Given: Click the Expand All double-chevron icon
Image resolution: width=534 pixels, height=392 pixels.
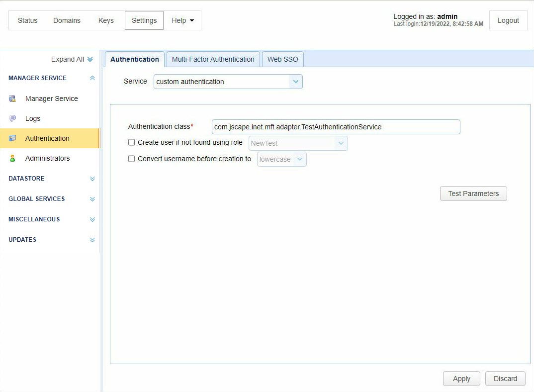Looking at the screenshot, I should tap(90, 59).
